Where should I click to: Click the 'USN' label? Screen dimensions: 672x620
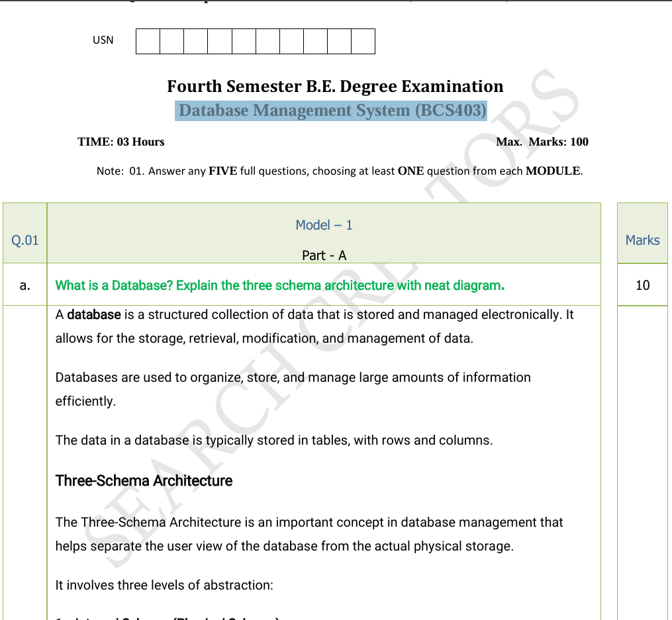(x=103, y=40)
